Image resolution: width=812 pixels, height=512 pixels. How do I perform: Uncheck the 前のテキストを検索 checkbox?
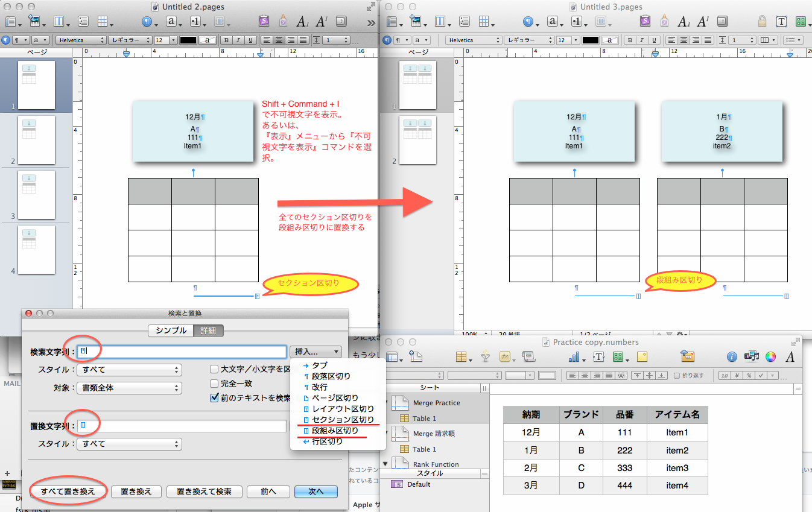pos(214,397)
